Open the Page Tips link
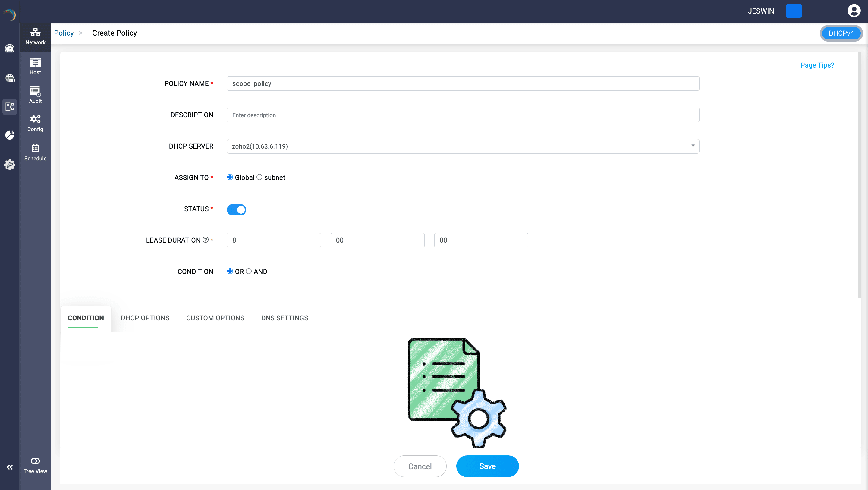This screenshot has width=868, height=490. 817,65
